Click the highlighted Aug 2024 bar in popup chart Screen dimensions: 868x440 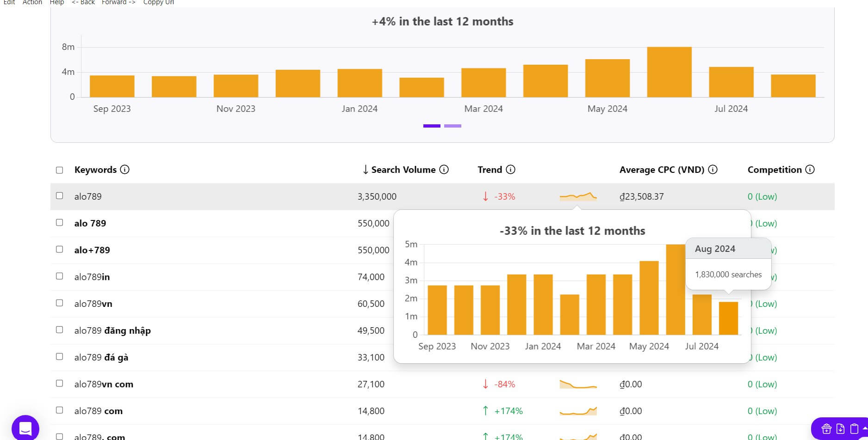click(728, 318)
